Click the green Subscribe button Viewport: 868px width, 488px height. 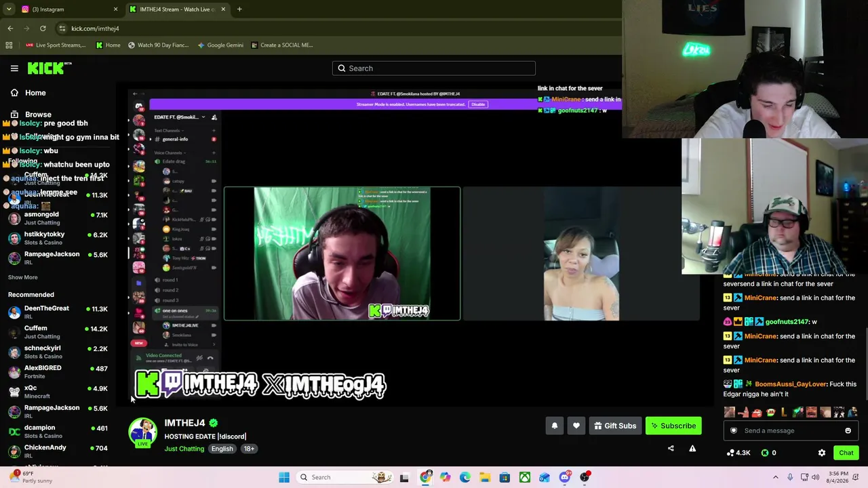point(673,426)
